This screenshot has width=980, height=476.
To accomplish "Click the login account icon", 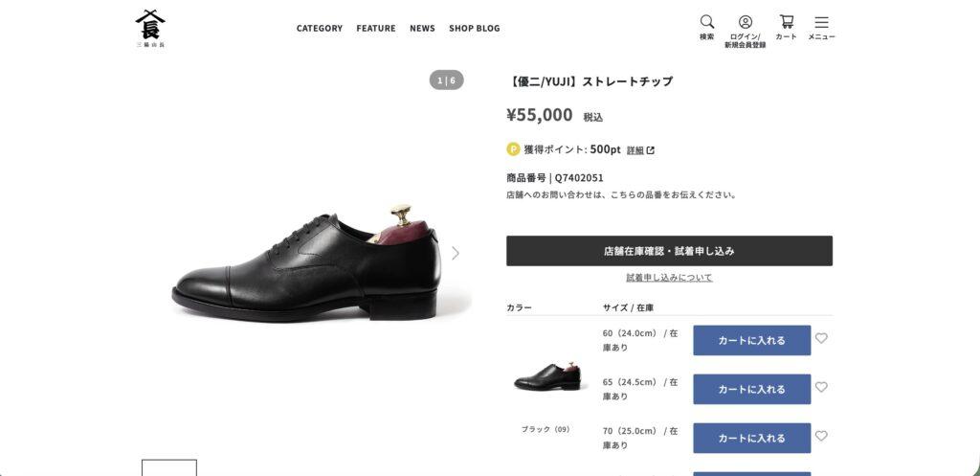I will click(745, 22).
